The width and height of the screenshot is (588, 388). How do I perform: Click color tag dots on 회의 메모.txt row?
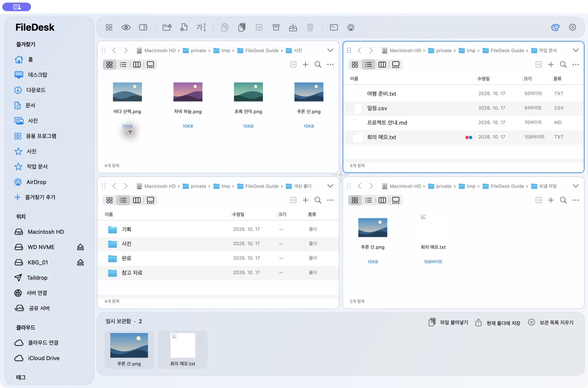(x=469, y=137)
